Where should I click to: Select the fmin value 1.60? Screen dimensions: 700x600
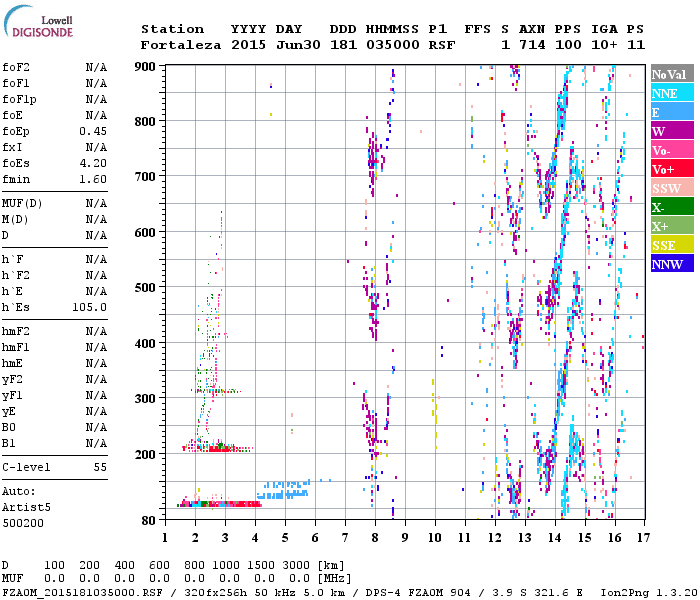93,179
